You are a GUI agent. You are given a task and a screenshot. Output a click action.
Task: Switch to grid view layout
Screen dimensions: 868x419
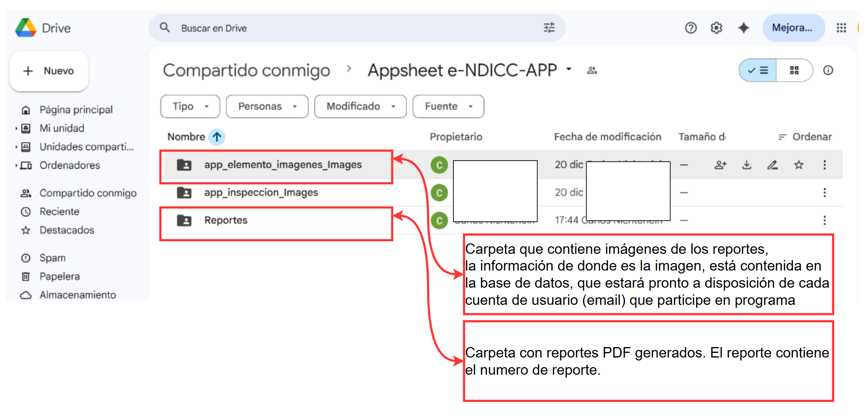pyautogui.click(x=794, y=70)
